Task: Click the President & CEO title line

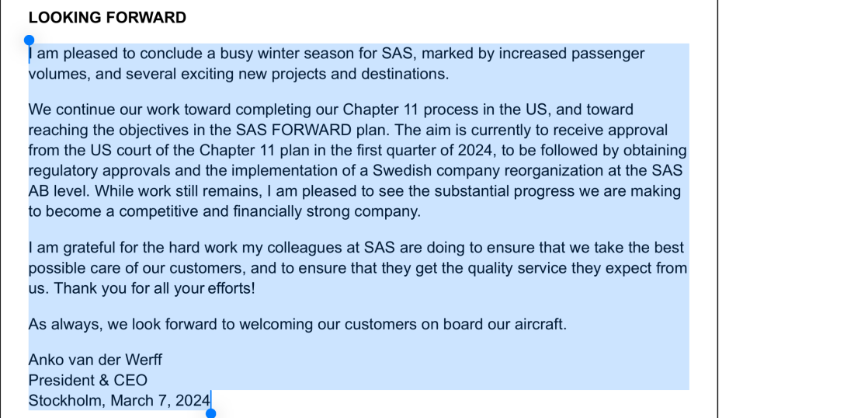Action: 88,380
